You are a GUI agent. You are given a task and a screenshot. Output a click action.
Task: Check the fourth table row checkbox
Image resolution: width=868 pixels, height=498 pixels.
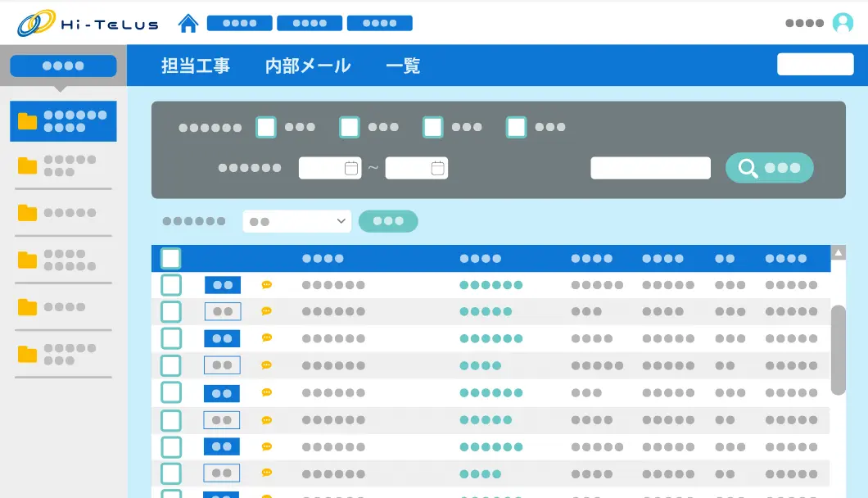pyautogui.click(x=171, y=365)
